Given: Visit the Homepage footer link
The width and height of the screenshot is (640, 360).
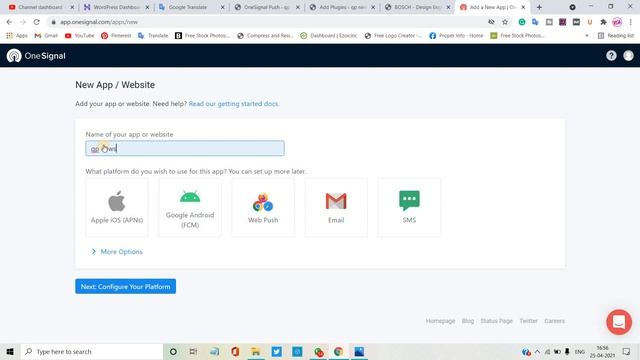Looking at the screenshot, I should point(440,321).
